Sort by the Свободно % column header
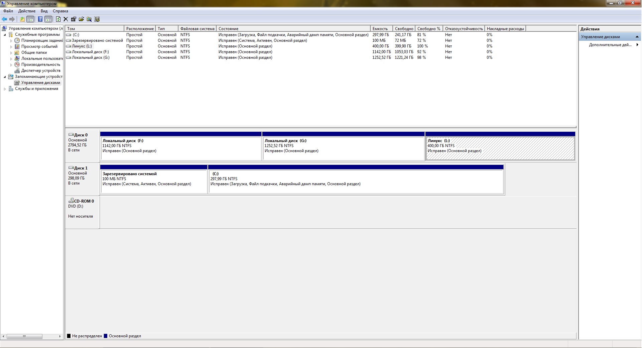The image size is (644, 348). (429, 29)
